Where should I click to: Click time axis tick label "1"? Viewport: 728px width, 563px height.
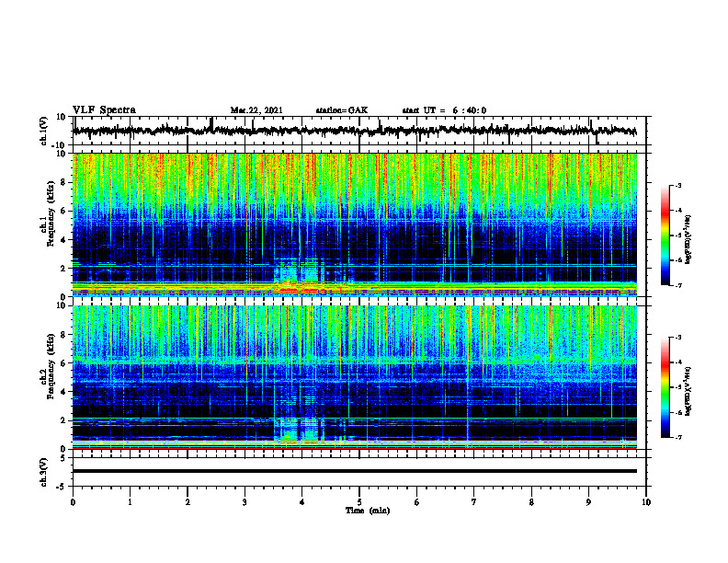[130, 502]
